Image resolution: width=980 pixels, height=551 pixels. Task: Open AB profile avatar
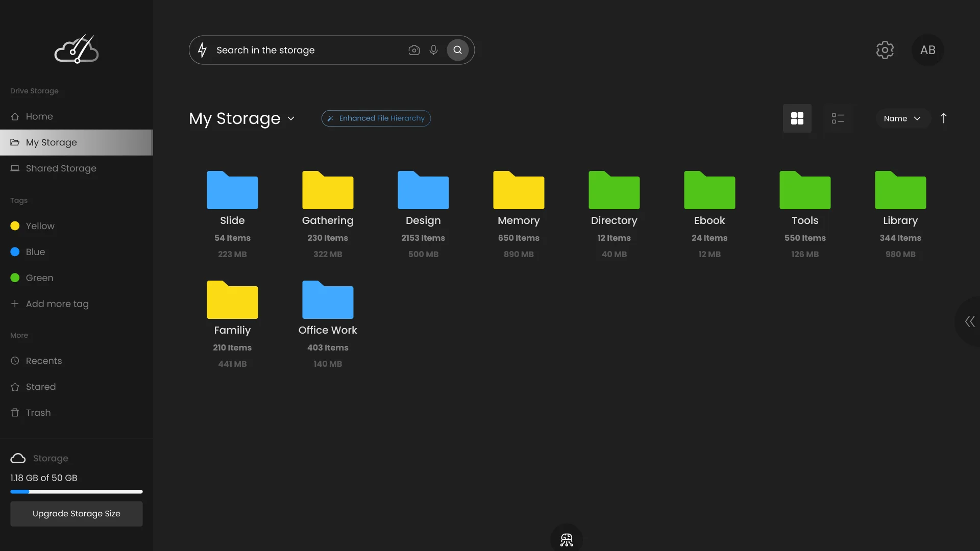pyautogui.click(x=928, y=50)
